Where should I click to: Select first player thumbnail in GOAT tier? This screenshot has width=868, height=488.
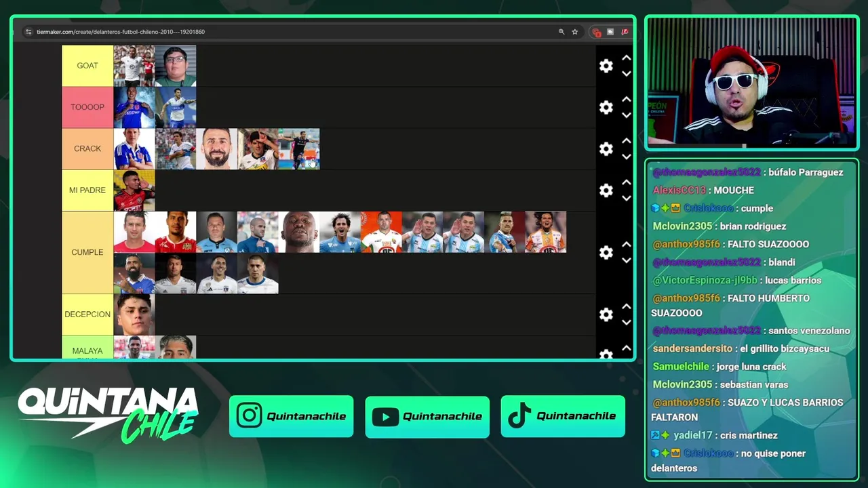(x=134, y=66)
